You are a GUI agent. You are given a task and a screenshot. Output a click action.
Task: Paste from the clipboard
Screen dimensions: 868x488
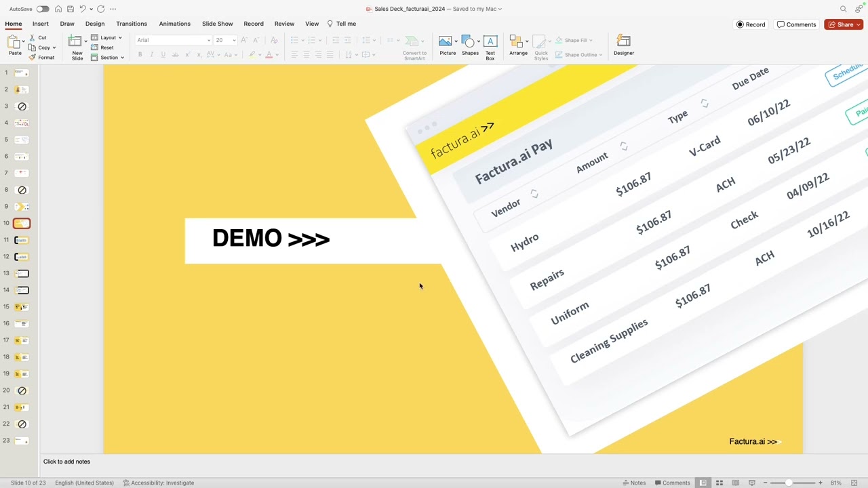pyautogui.click(x=15, y=46)
